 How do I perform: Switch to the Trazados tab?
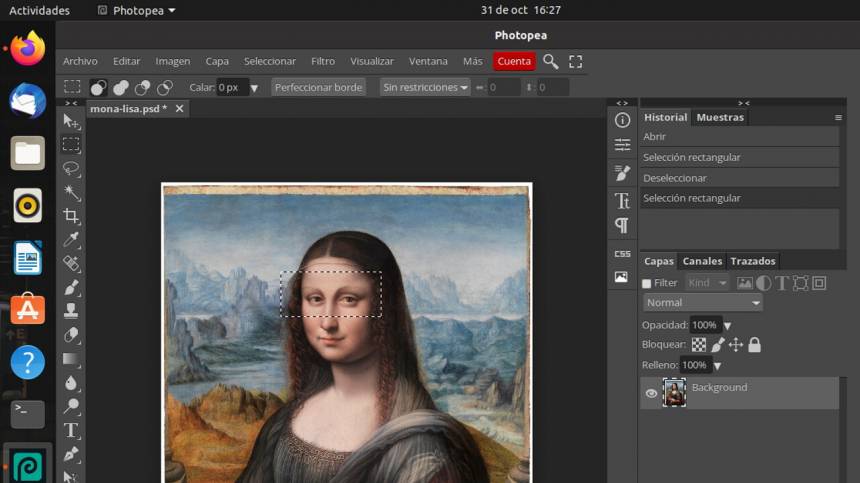pyautogui.click(x=753, y=262)
